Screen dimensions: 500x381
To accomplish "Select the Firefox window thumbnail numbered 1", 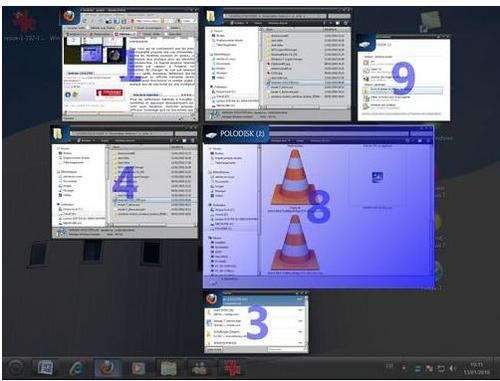I will pos(130,65).
